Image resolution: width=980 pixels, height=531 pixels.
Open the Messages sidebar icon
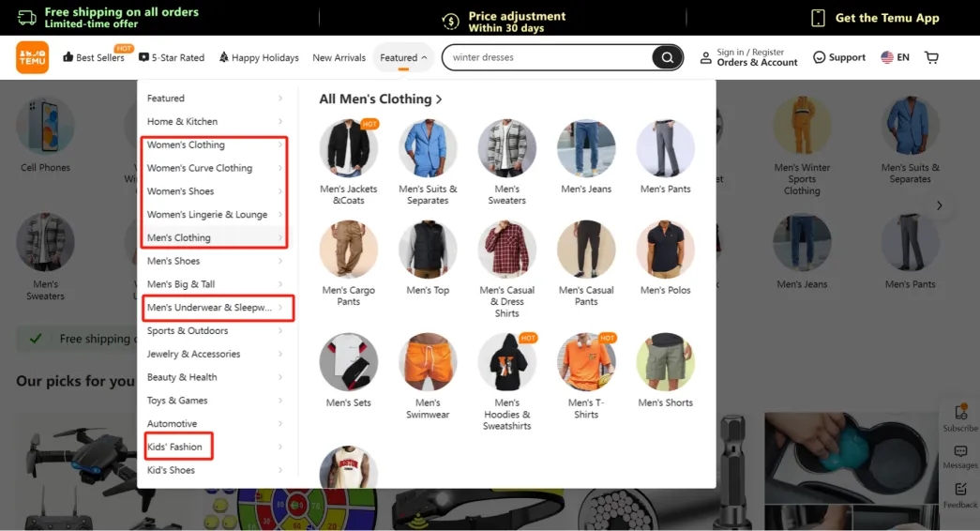tap(960, 451)
